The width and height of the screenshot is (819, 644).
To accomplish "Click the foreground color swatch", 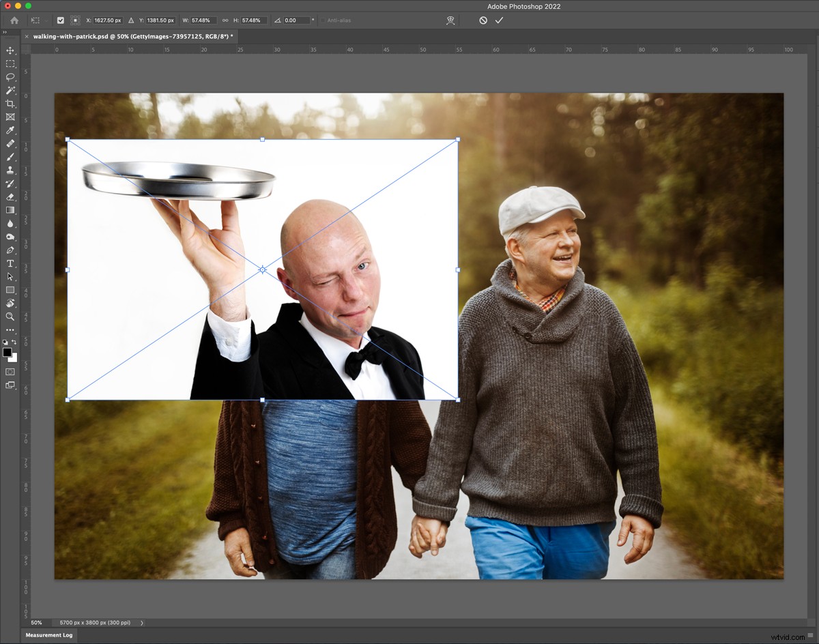I will pos(8,351).
